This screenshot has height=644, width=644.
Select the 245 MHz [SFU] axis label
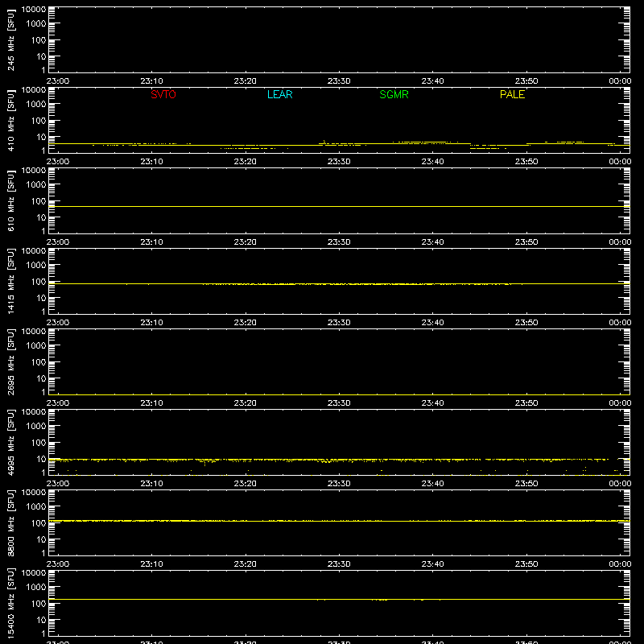click(x=10, y=40)
